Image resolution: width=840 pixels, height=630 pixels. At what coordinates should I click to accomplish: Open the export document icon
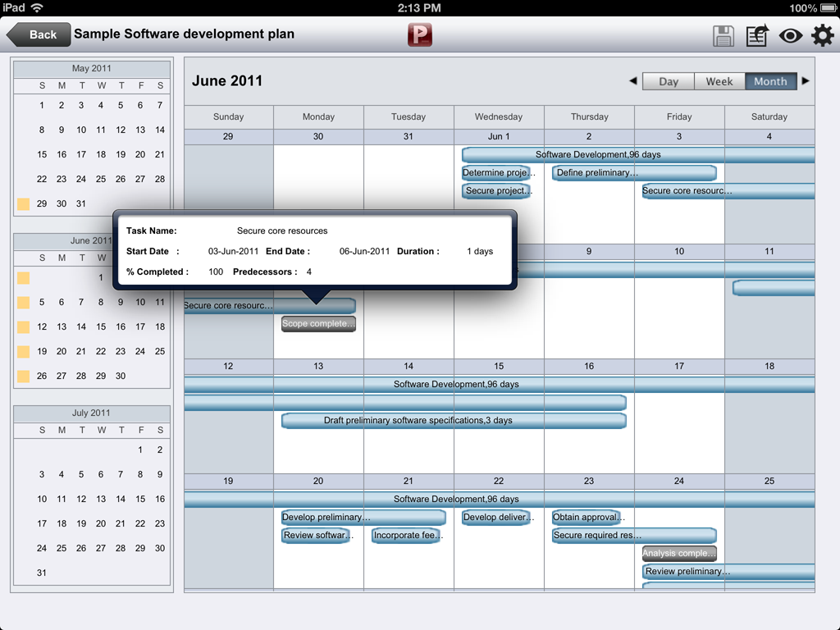coord(756,35)
